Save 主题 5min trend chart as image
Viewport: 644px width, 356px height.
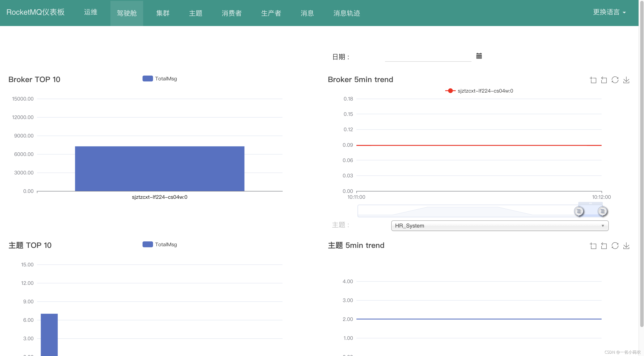[626, 246]
